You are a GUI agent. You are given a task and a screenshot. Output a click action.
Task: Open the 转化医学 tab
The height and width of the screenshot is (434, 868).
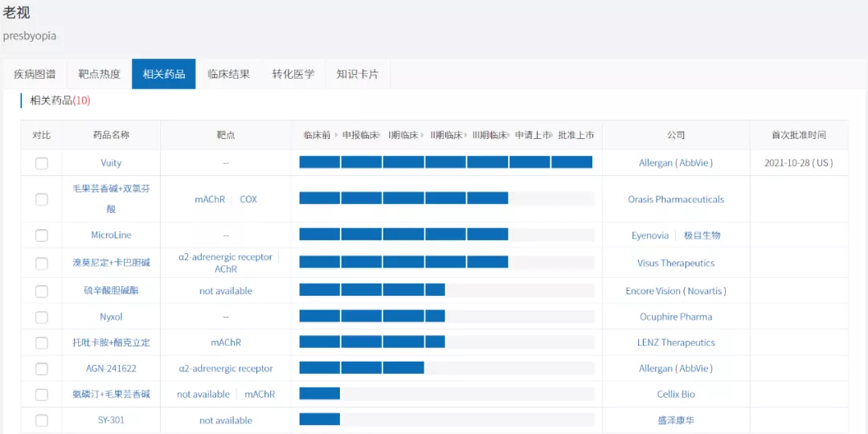tap(293, 74)
